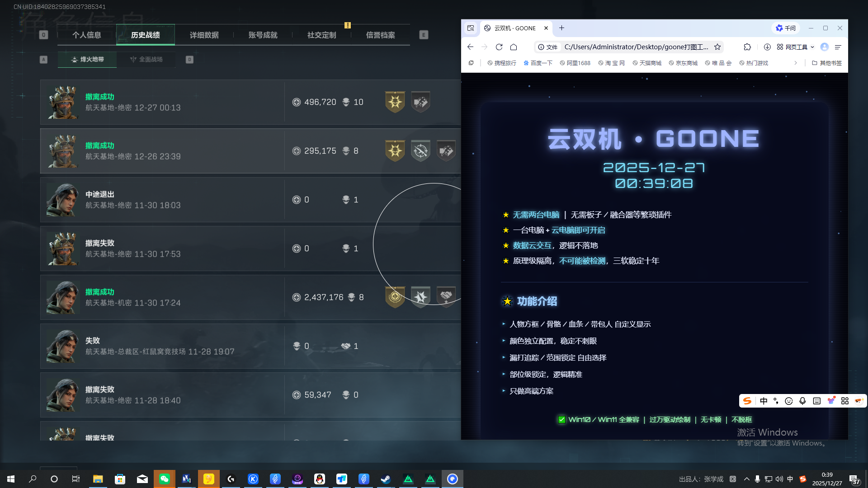Open the browser downloads icon
This screenshot has width=868, height=488.
click(x=767, y=47)
